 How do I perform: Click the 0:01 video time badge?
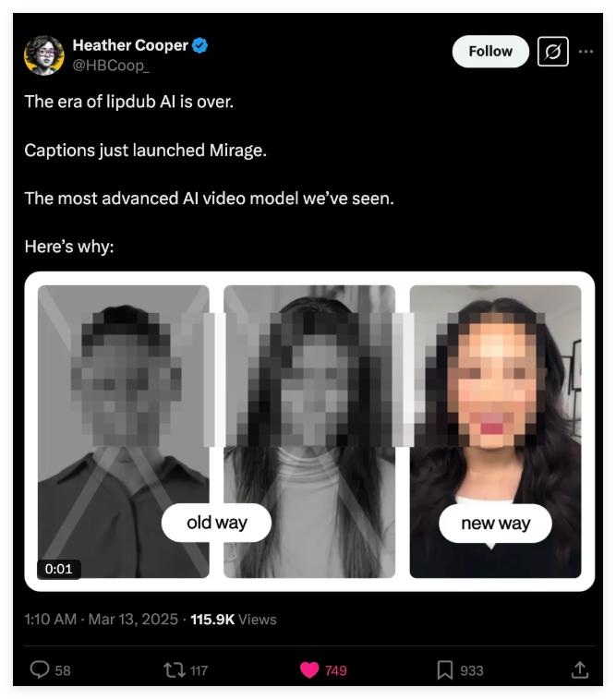58,569
